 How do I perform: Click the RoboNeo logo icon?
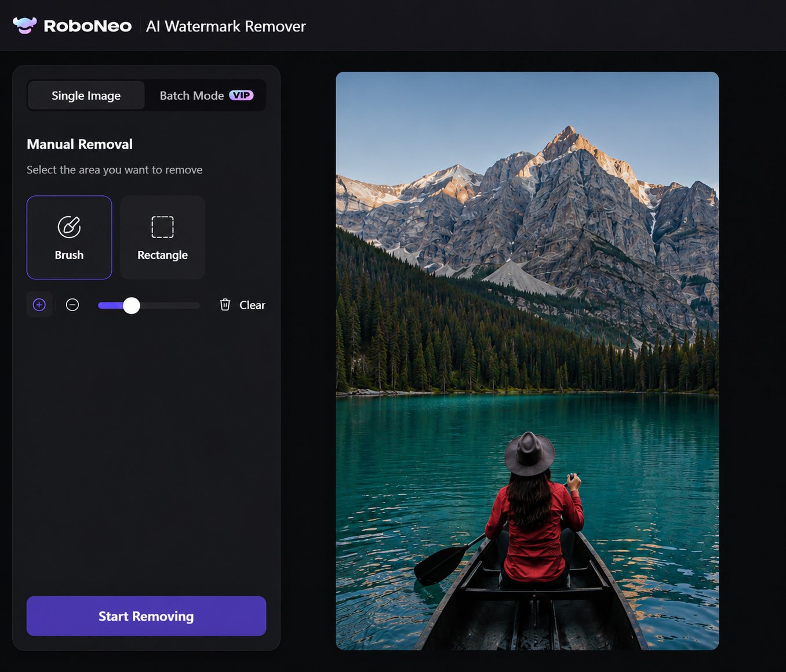click(x=25, y=25)
